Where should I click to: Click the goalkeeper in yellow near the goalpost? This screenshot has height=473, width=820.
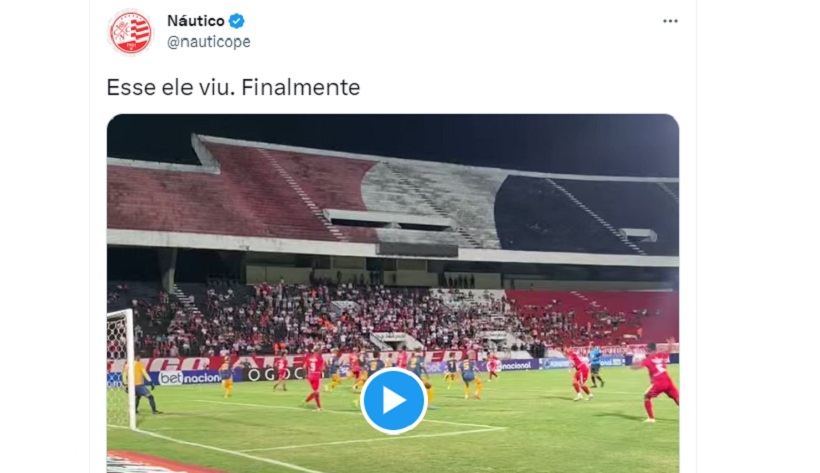(142, 385)
